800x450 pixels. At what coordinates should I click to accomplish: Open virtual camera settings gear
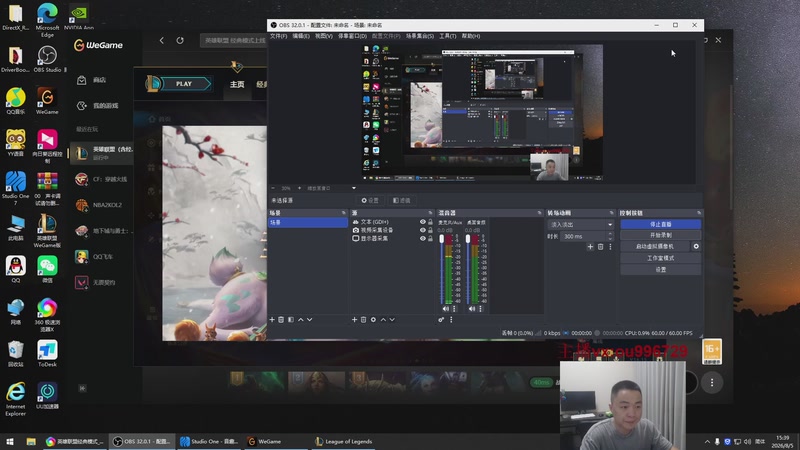point(696,246)
